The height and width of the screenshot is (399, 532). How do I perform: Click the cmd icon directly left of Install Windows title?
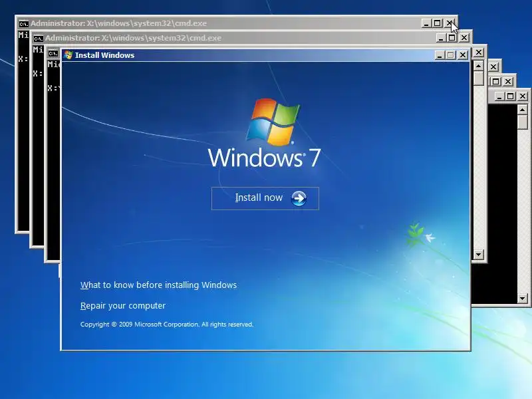coord(53,53)
